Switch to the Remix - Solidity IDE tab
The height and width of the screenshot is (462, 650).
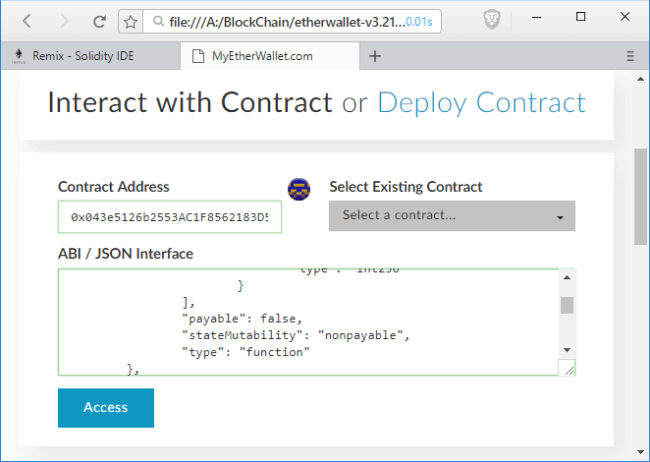point(90,56)
